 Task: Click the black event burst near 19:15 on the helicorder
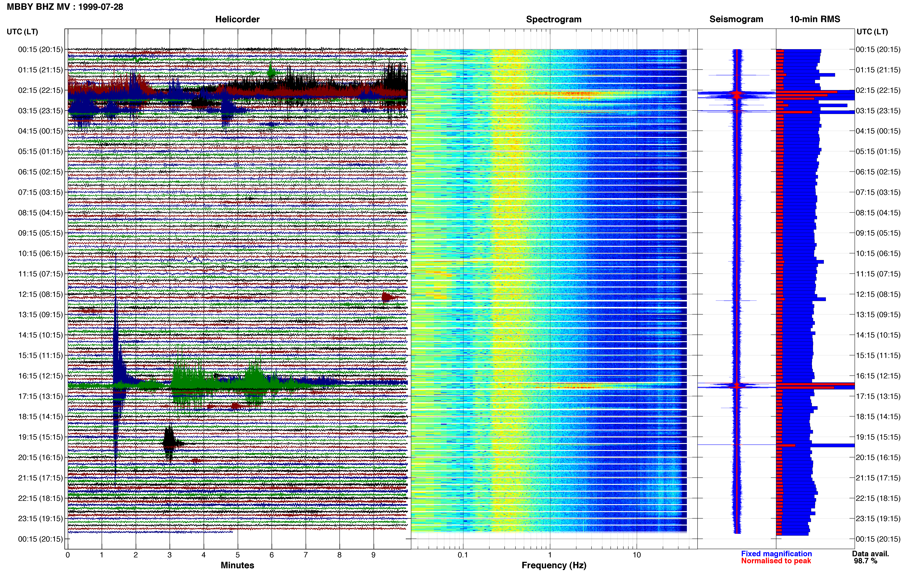[168, 443]
